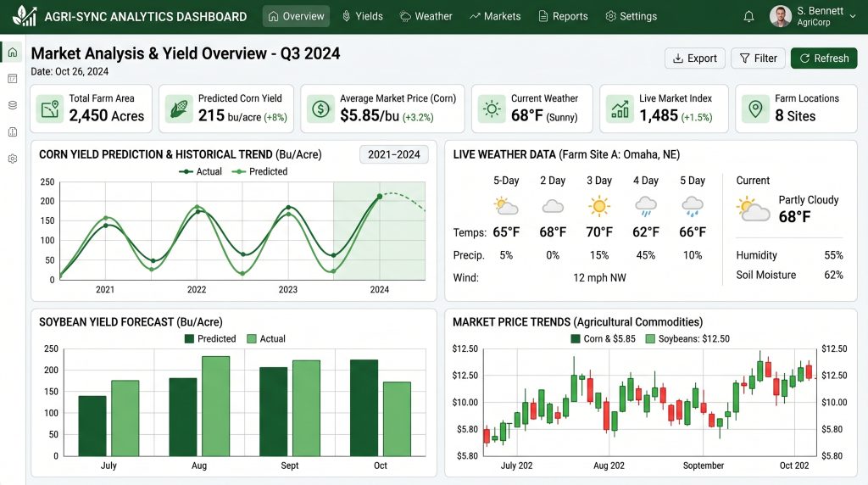The width and height of the screenshot is (868, 485).
Task: Click the 12 mph NW wind value
Action: tap(599, 278)
